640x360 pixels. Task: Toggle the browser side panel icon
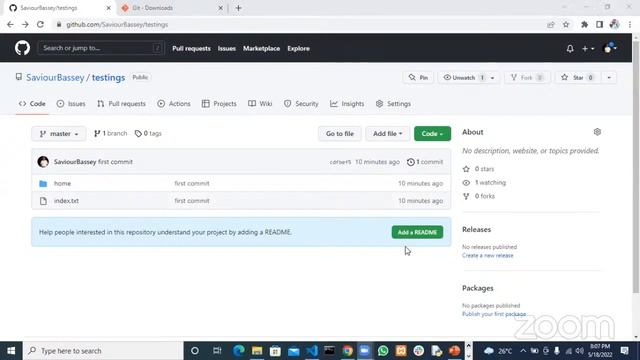599,24
